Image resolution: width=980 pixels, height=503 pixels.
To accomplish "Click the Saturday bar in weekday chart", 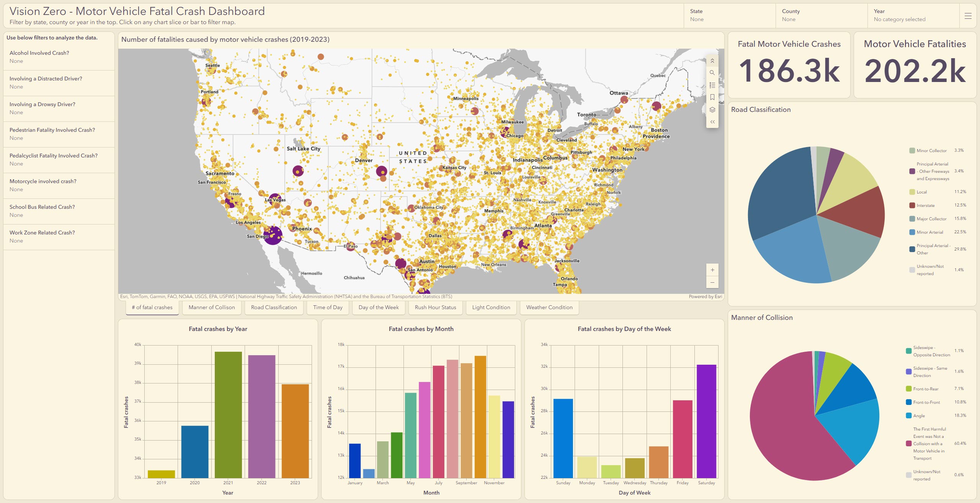I will point(706,421).
